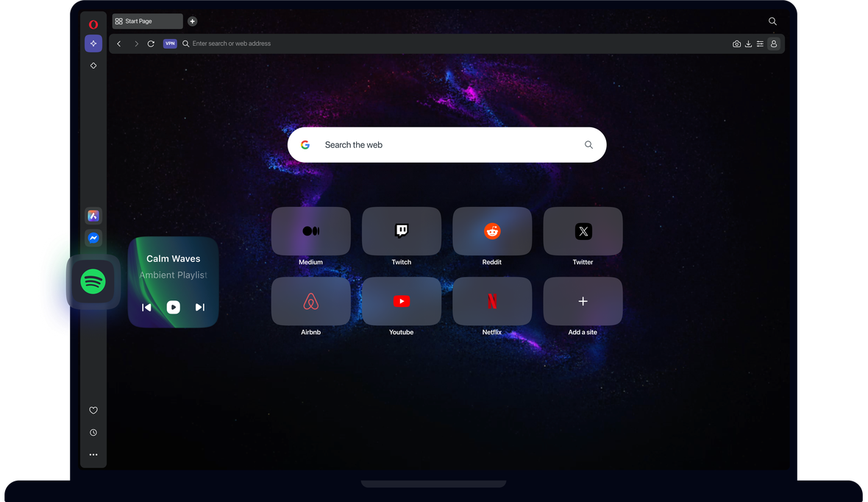Open a new tab with plus button
Image resolution: width=868 pixels, height=502 pixels.
[193, 21]
